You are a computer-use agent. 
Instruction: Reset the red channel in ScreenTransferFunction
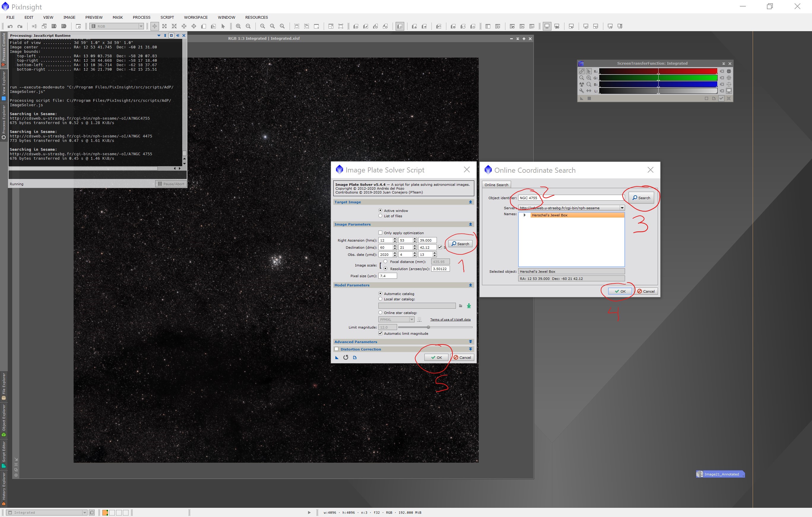(722, 71)
